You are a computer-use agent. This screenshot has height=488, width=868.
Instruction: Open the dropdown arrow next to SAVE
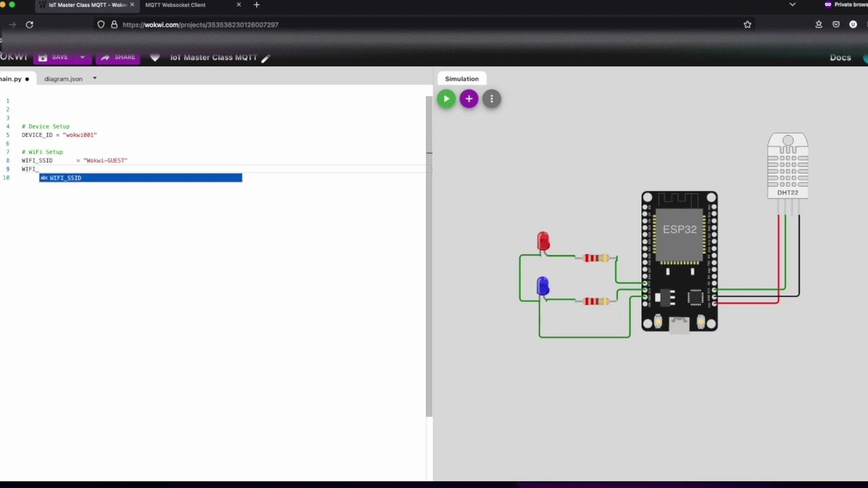click(82, 58)
